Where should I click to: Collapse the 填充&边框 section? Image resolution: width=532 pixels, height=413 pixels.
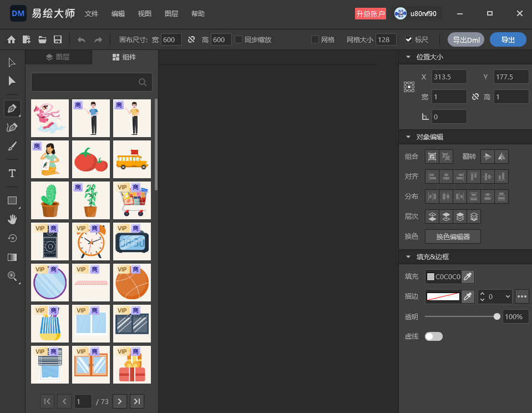pos(408,257)
